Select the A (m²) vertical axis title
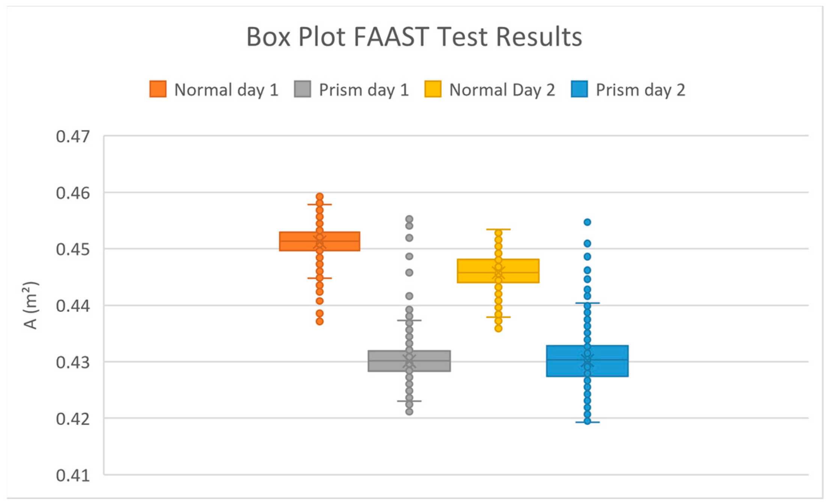This screenshot has width=829, height=504. tap(31, 305)
